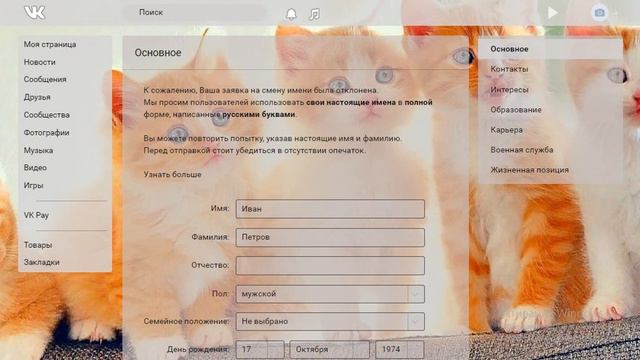Focus the Поиск search field
Viewport: 640px width, 360px height.
194,13
